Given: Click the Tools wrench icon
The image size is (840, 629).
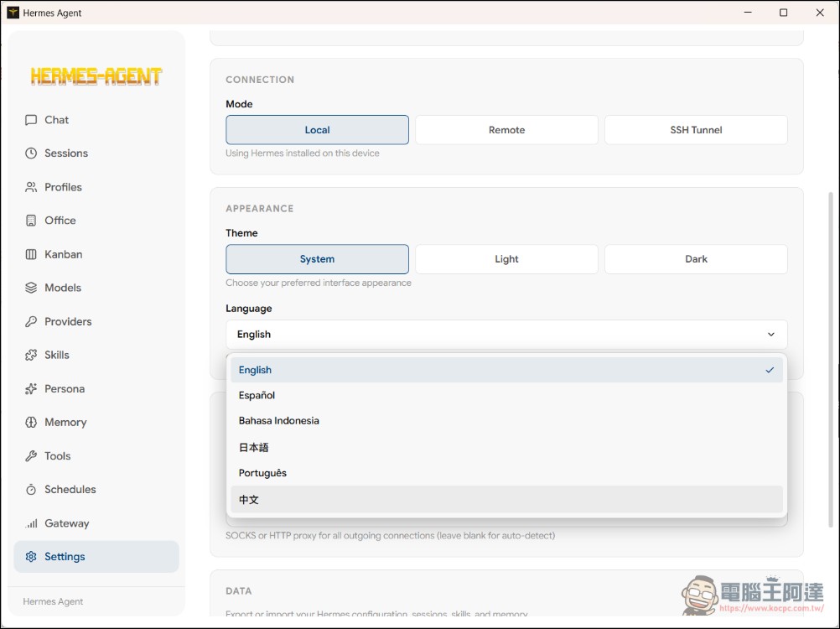Looking at the screenshot, I should (x=31, y=456).
